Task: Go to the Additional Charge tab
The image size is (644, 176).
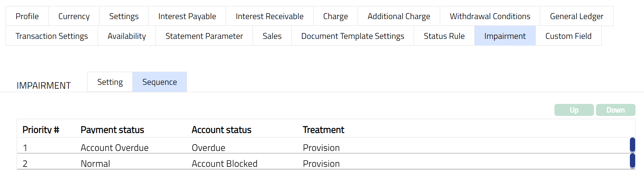Action: pos(399,16)
